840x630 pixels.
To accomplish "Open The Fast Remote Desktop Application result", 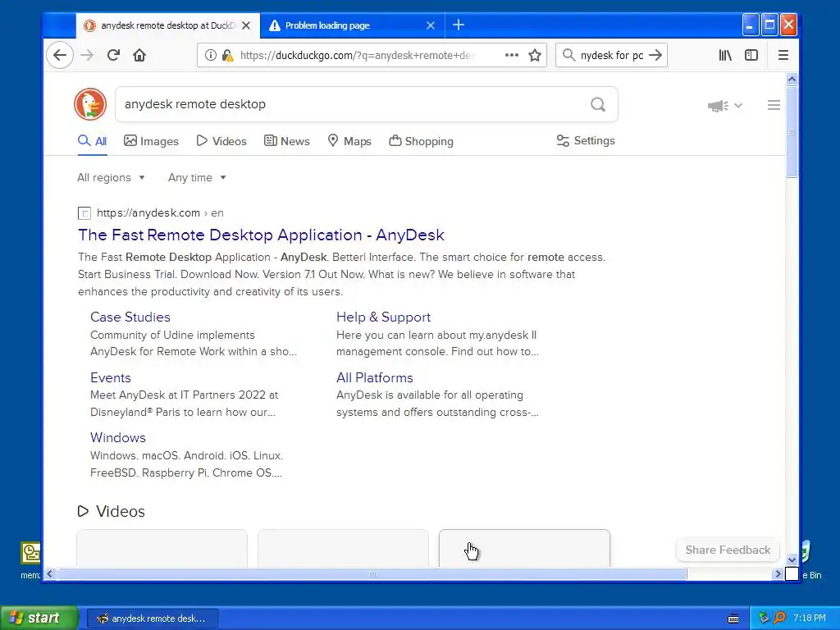I will pos(262,235).
